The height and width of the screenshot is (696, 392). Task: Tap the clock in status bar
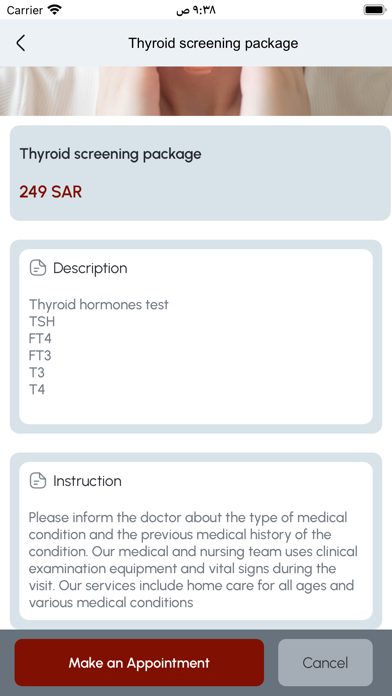click(x=196, y=10)
